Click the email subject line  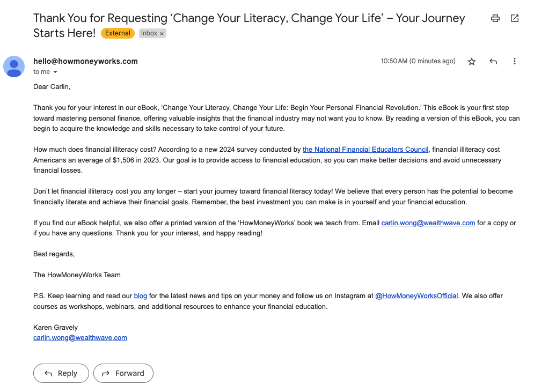coord(248,18)
